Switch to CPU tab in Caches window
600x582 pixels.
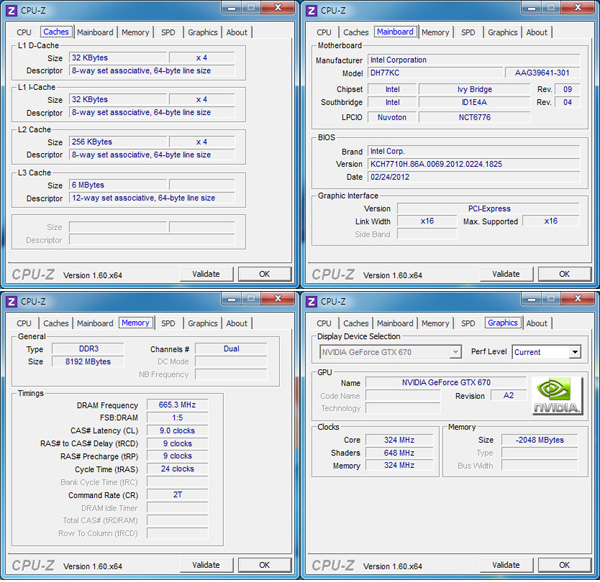tap(24, 33)
